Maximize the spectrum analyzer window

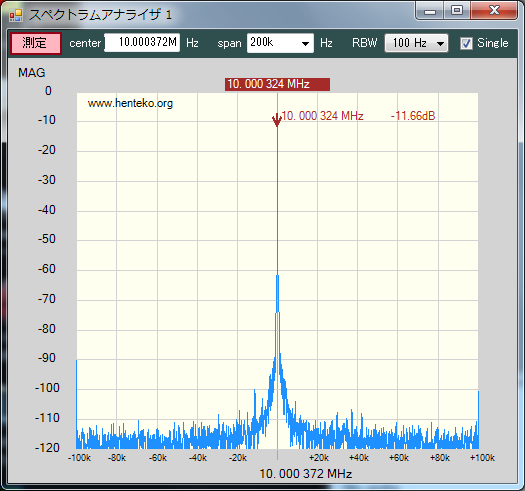tap(457, 11)
